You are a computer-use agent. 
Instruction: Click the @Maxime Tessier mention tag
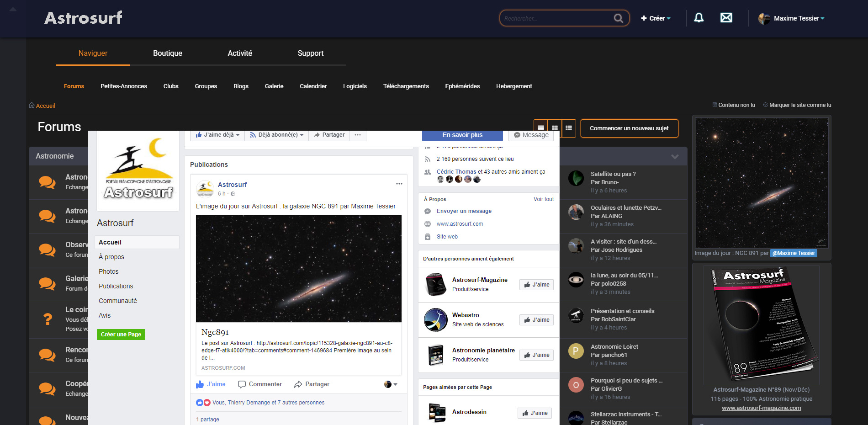794,253
